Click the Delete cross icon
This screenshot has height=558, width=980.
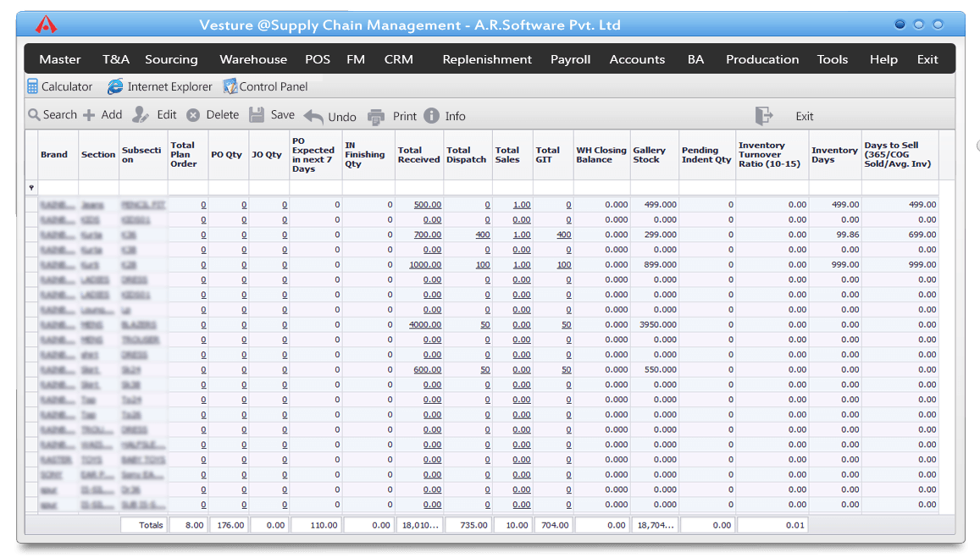tap(193, 115)
